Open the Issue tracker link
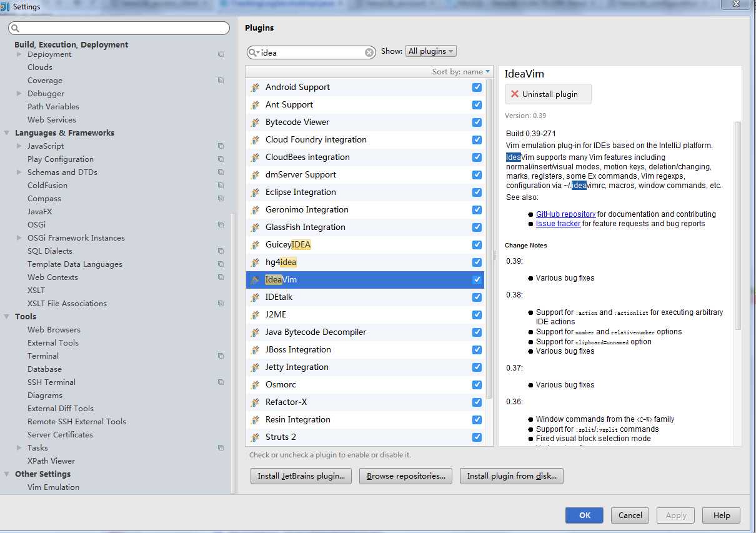756x533 pixels. pyautogui.click(x=558, y=224)
